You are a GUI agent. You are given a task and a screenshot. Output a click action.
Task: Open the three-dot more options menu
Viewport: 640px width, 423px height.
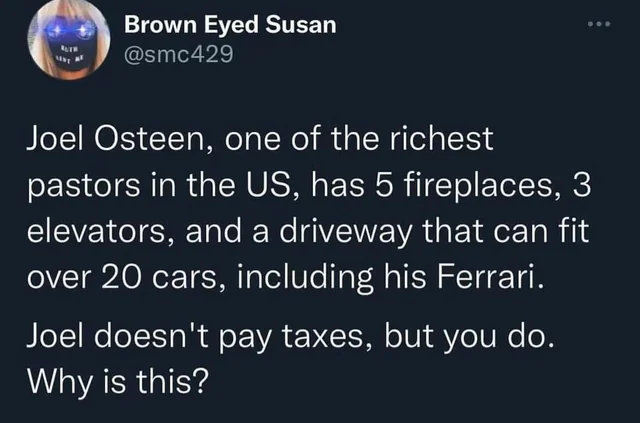[599, 24]
